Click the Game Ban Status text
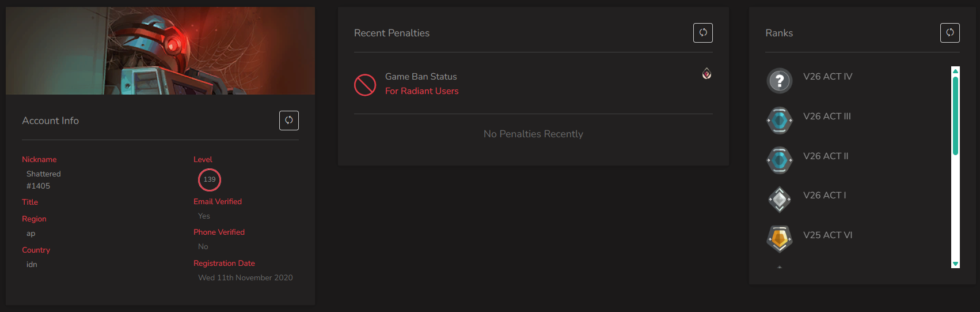This screenshot has height=312, width=980. tap(421, 77)
